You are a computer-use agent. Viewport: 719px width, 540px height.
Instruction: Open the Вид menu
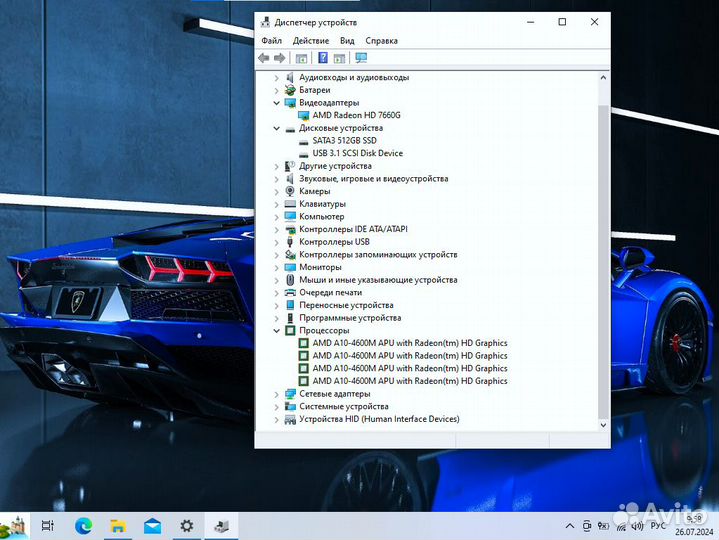click(347, 41)
